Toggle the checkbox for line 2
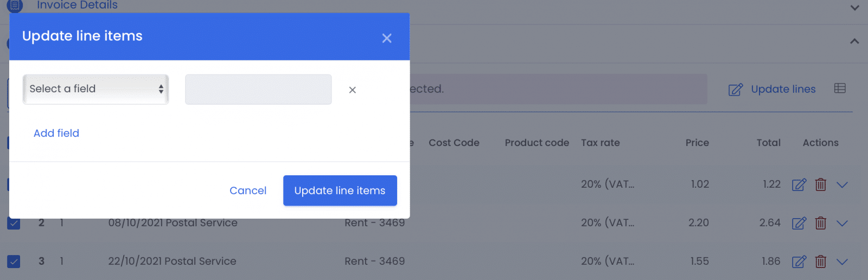The height and width of the screenshot is (280, 868). click(x=14, y=223)
